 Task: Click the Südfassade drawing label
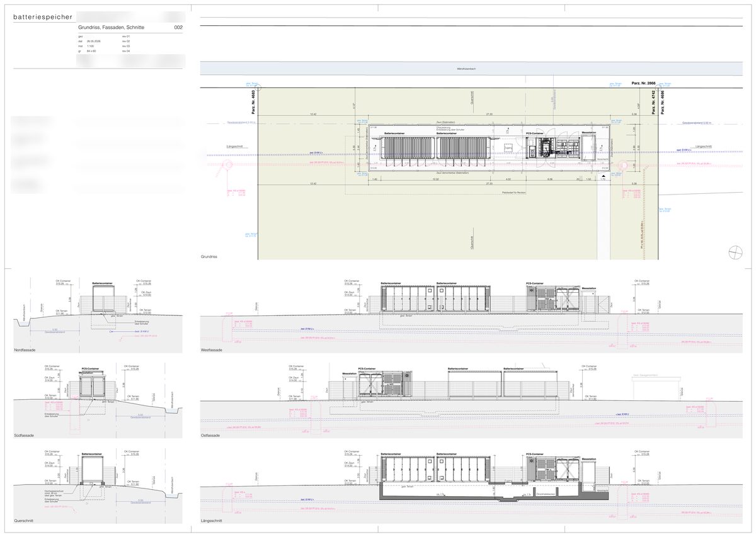(23, 435)
